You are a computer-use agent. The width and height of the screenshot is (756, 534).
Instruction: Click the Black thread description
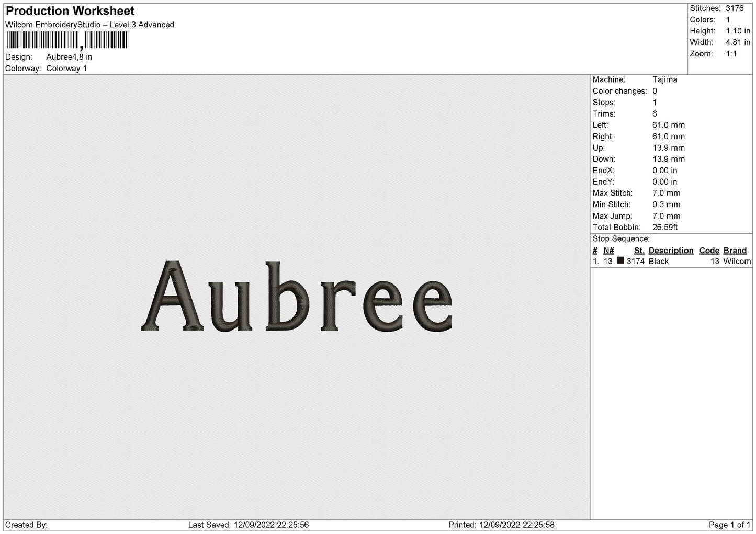(x=659, y=262)
